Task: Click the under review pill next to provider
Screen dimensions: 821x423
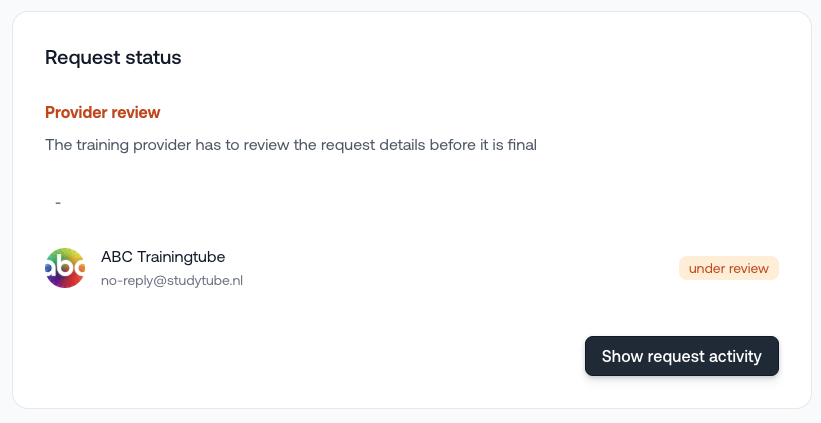Action: click(x=728, y=268)
